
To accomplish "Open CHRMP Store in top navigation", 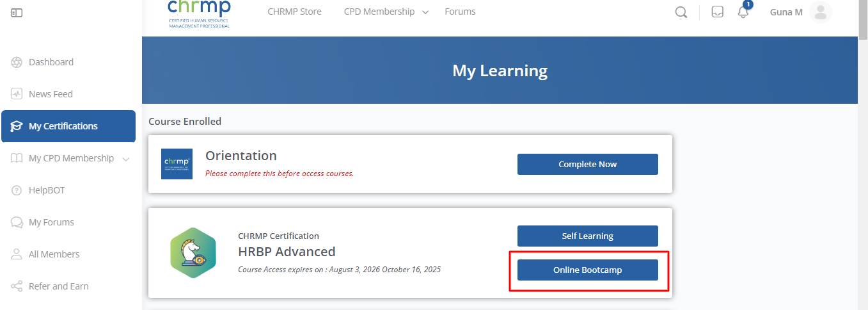I will click(x=294, y=12).
